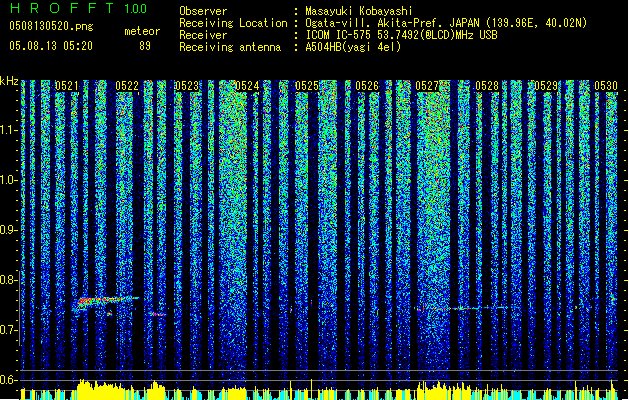This screenshot has width=629, height=400.
Task: Click the 0528 time marker
Action: point(487,86)
